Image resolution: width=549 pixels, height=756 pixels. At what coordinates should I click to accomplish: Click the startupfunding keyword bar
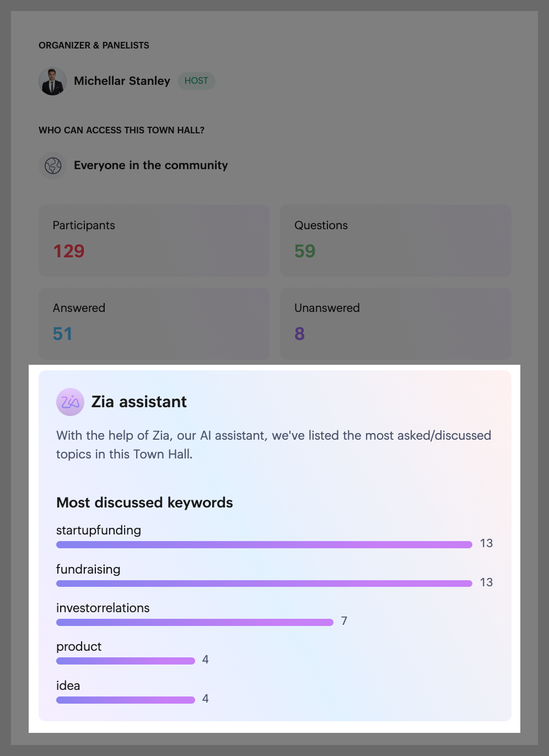pos(264,544)
